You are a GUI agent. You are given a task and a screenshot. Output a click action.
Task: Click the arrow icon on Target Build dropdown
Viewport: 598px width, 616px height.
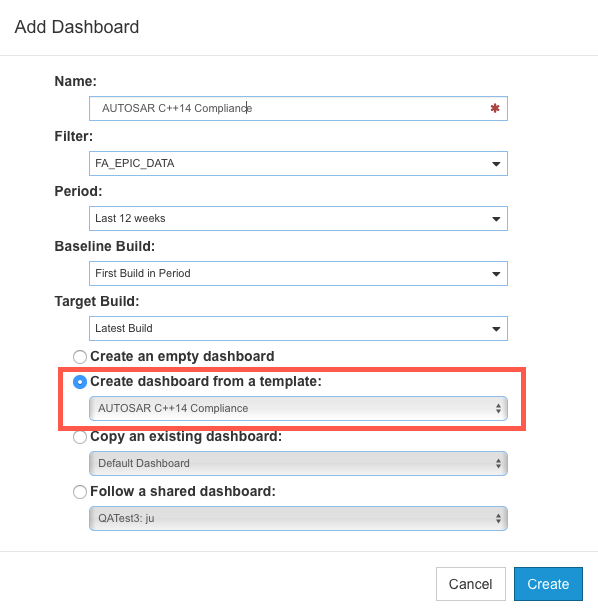coord(496,329)
